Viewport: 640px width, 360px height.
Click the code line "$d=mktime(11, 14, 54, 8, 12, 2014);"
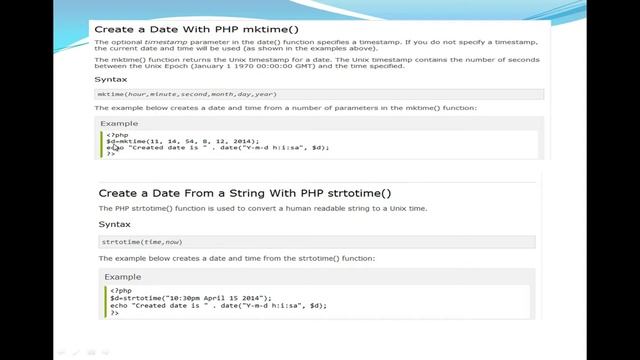coord(182,141)
